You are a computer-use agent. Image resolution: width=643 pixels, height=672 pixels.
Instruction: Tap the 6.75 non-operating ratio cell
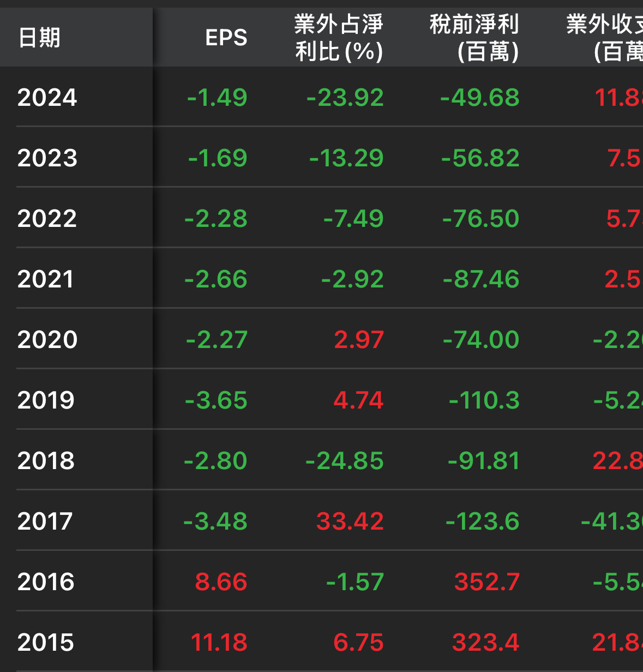[359, 643]
